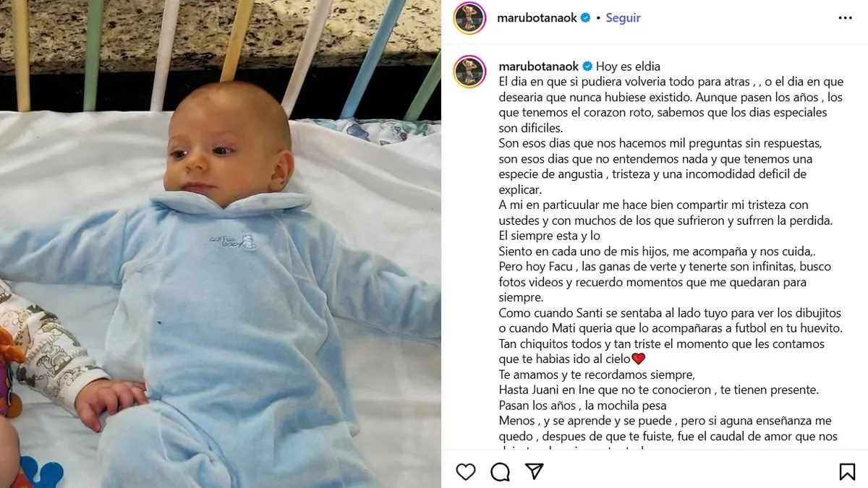Open comments with speech bubble icon
This screenshot has width=868, height=488.
(500, 472)
